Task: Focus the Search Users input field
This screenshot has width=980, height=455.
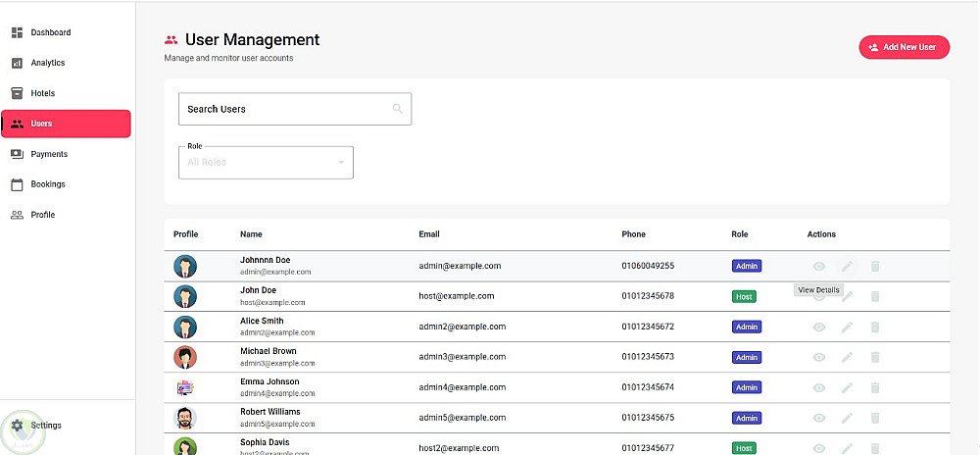Action: pyautogui.click(x=284, y=109)
